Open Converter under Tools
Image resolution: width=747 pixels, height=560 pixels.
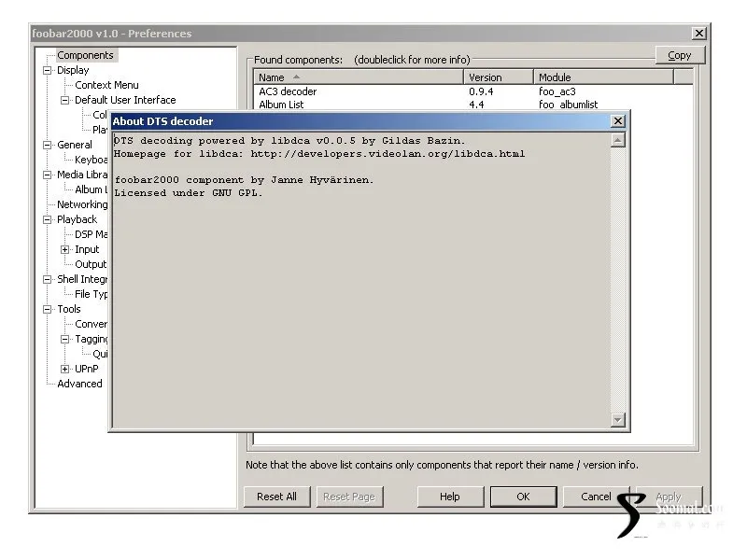91,324
